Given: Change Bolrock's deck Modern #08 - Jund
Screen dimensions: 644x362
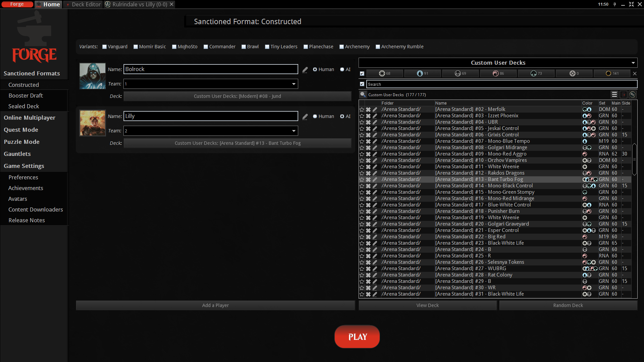Looking at the screenshot, I should [x=237, y=96].
